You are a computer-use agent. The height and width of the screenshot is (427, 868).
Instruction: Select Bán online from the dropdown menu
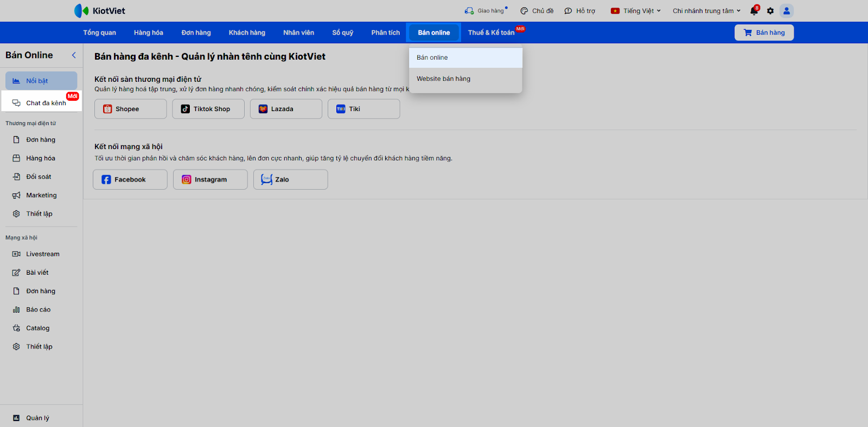[465, 57]
